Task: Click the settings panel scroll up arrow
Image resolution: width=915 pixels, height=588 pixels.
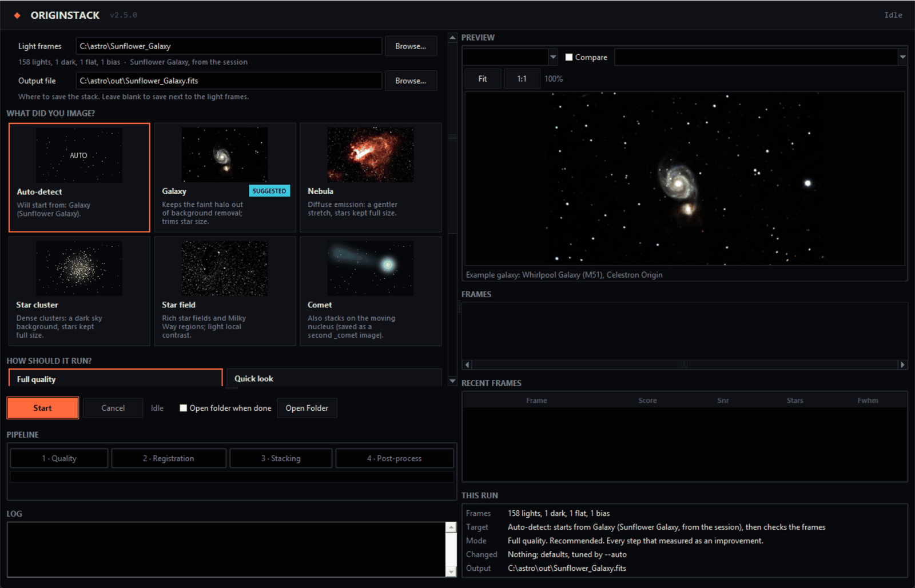Action: coord(452,38)
